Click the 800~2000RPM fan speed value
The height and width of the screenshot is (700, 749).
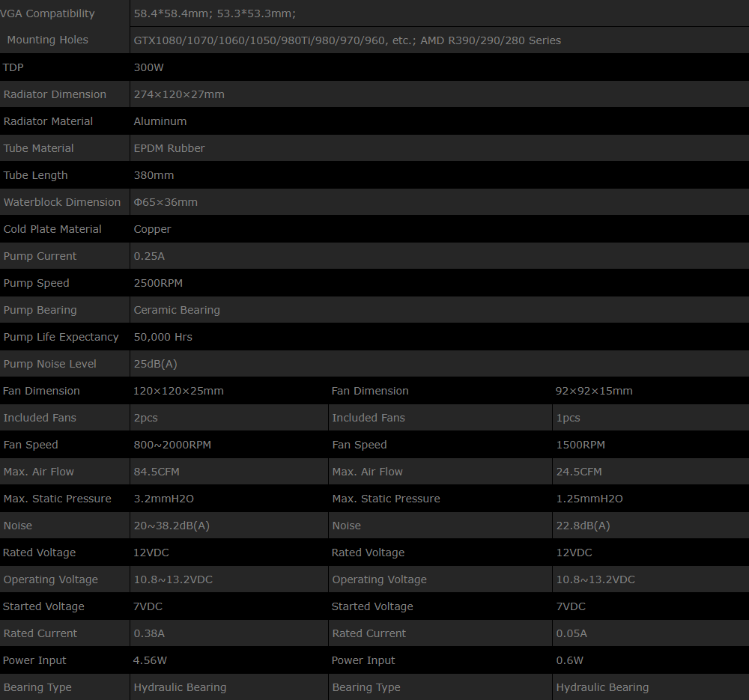(172, 445)
